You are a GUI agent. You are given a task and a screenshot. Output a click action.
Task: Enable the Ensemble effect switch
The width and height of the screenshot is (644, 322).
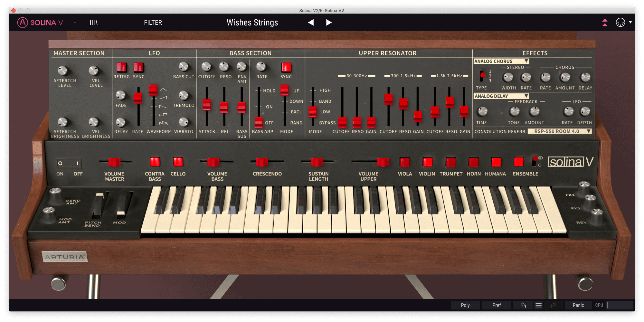[518, 162]
